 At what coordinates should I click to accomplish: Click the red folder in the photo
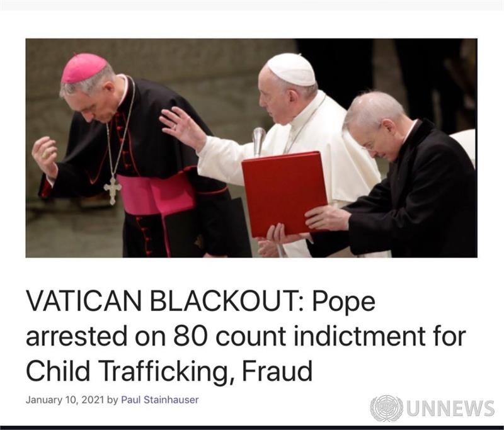click(285, 195)
